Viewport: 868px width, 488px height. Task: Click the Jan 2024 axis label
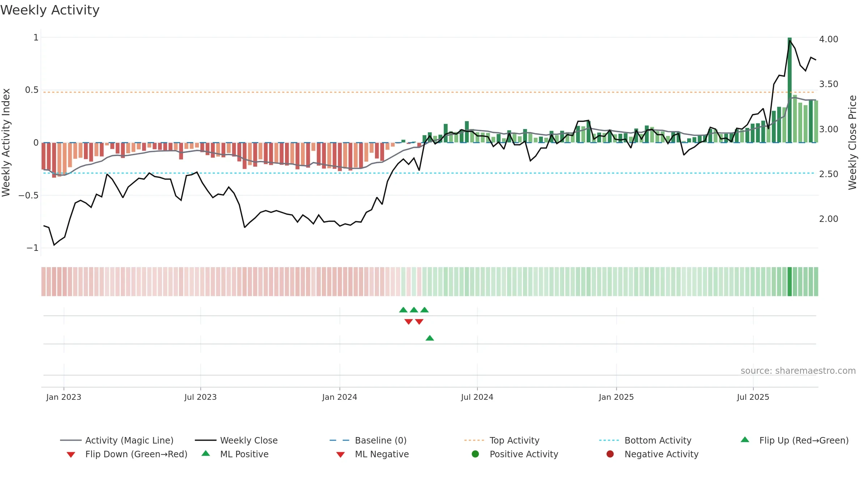pos(340,397)
